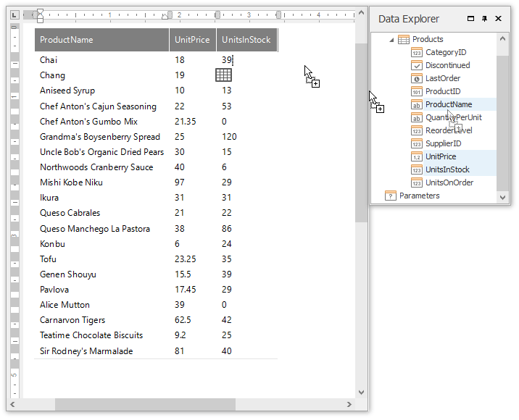Click the SupplierID numeric field icon
519x420 pixels.
click(x=417, y=143)
